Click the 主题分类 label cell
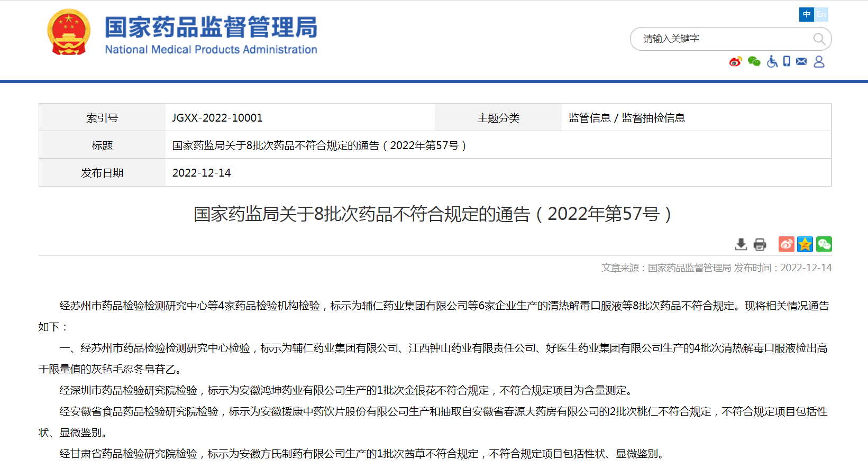 tap(498, 118)
